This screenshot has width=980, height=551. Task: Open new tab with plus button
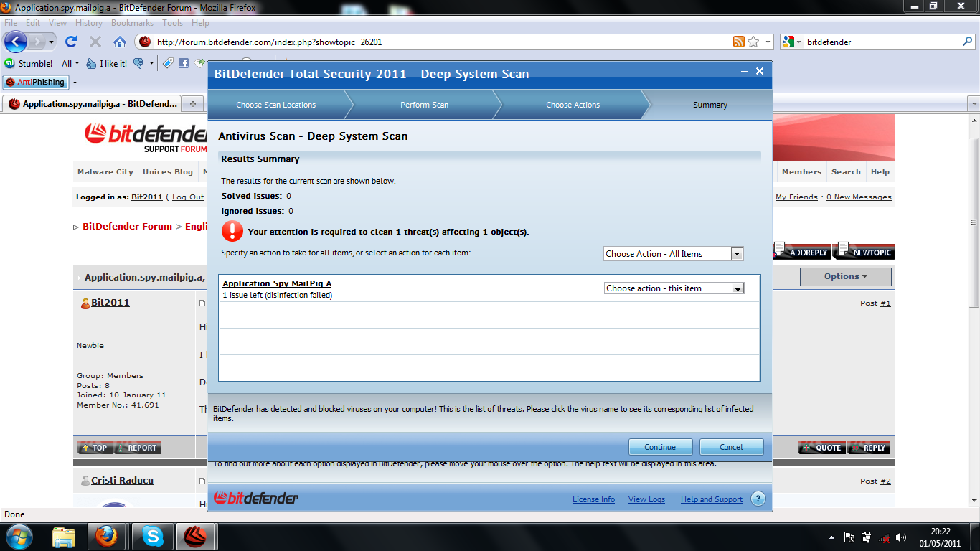click(192, 104)
